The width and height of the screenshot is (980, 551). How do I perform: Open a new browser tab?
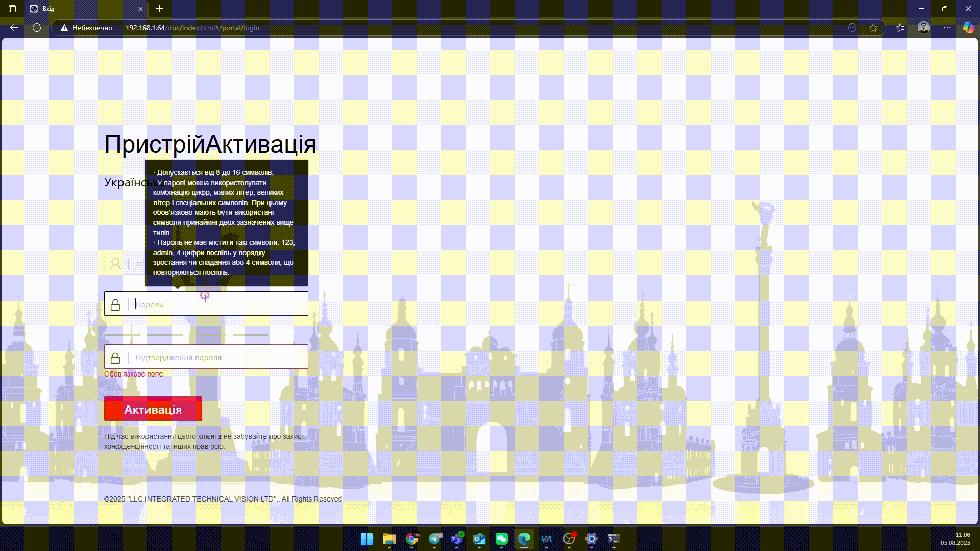click(x=159, y=9)
